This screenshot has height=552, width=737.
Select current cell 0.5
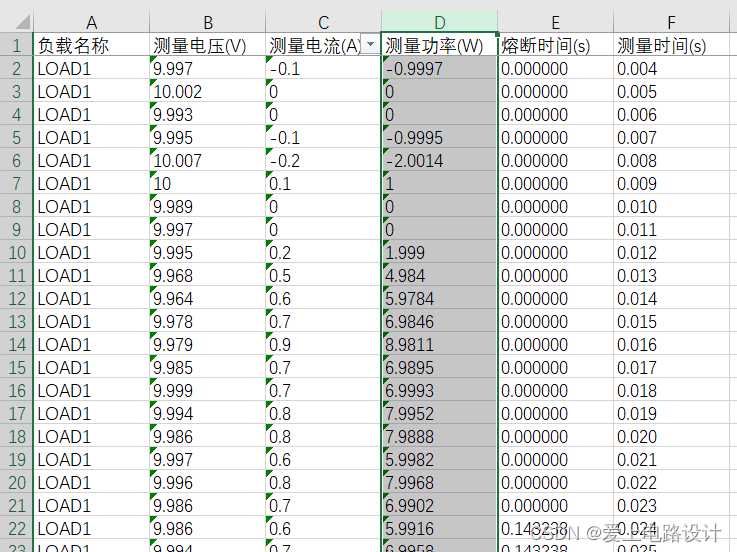[x=323, y=276]
